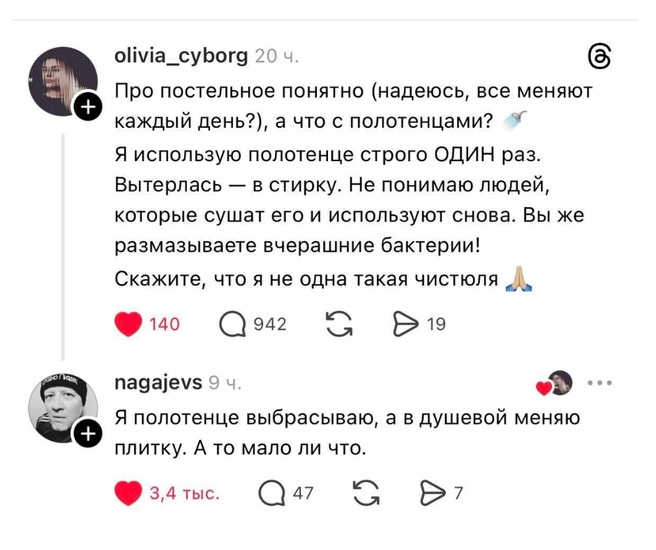
Task: Open the three-dot menu on nagajevs's reply
Action: point(599,382)
